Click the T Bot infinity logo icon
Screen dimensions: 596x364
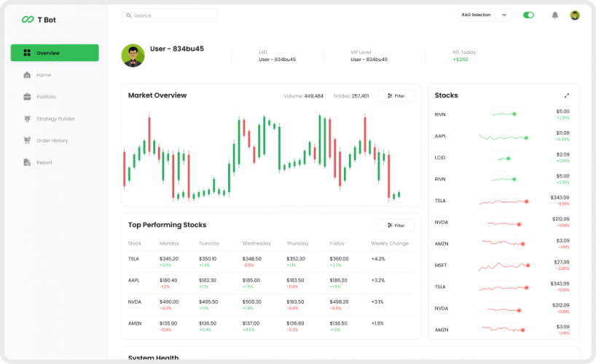[x=28, y=20]
